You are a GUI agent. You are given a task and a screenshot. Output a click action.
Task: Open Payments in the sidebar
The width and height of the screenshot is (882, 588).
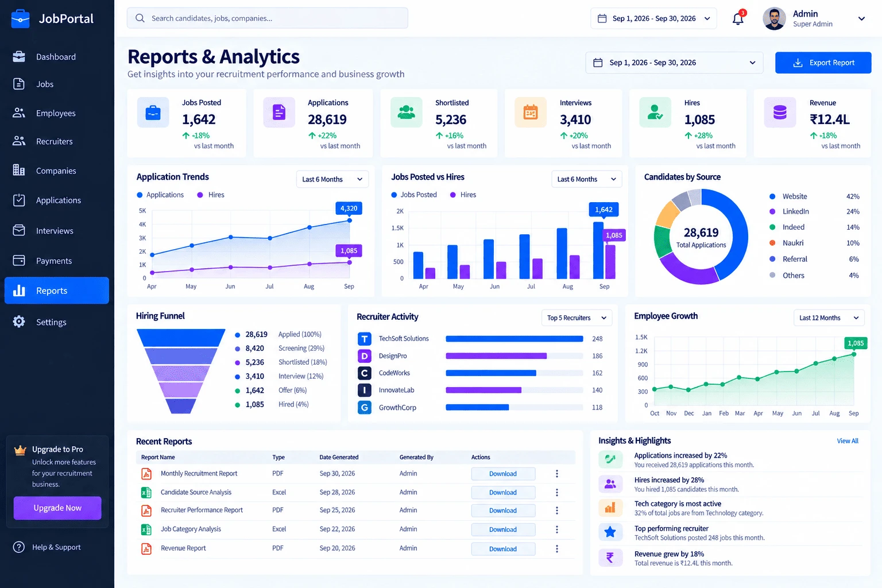(x=56, y=261)
